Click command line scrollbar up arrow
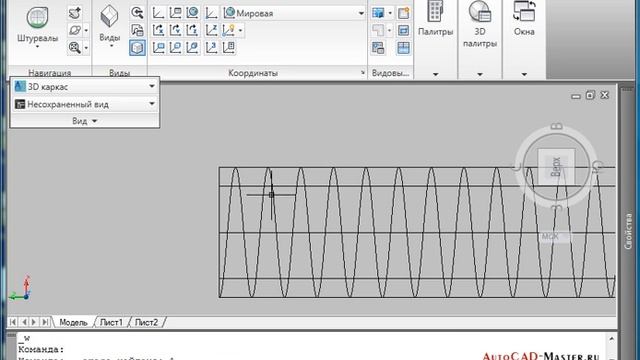This screenshot has width=640, height=360. click(611, 339)
